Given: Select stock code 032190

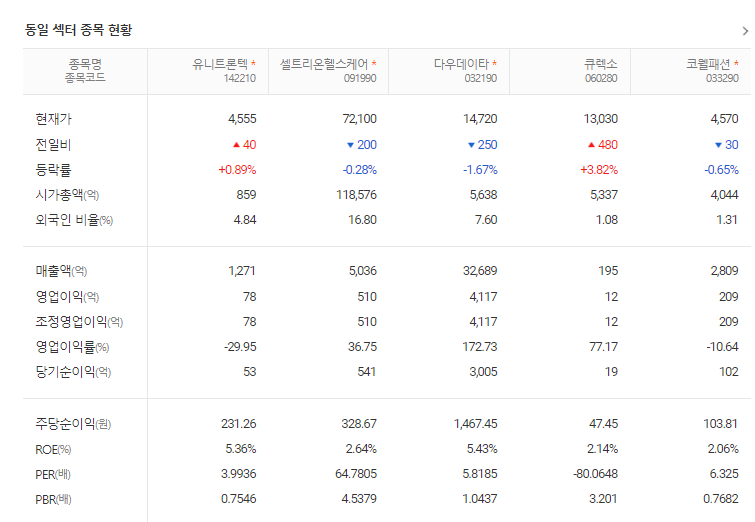Looking at the screenshot, I should (481, 78).
